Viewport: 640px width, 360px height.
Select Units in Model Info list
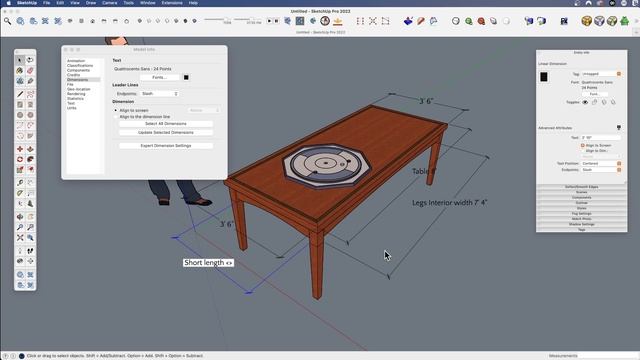(71, 108)
